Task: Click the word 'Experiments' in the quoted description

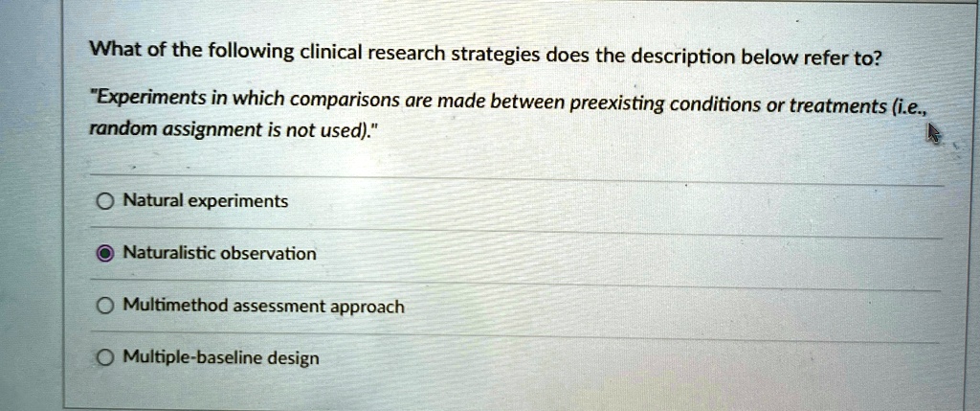Action: 134,99
